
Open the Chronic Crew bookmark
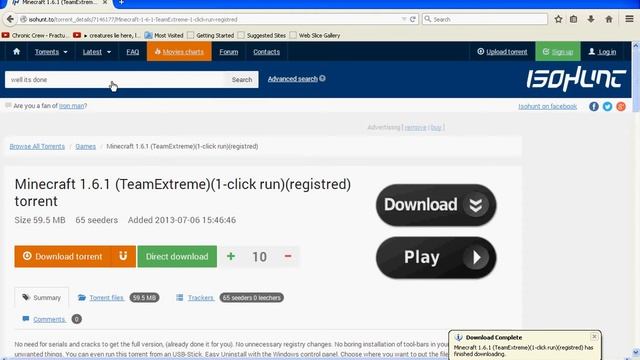[x=36, y=36]
